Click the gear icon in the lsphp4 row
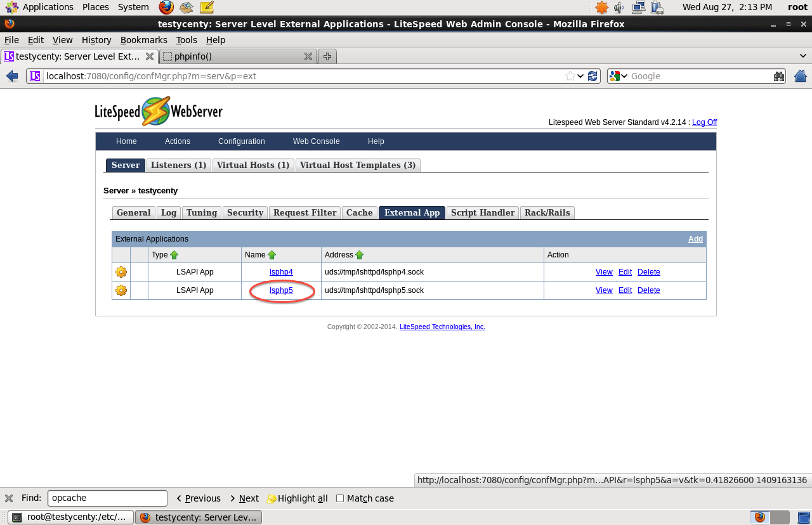 pos(121,272)
